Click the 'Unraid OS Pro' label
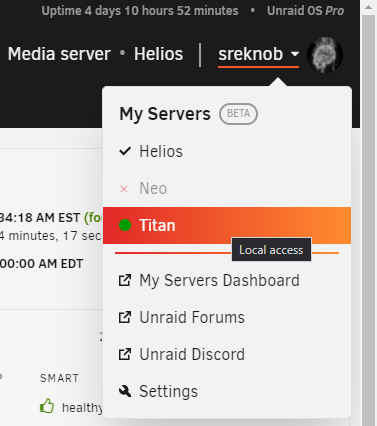This screenshot has width=377, height=426. [x=305, y=11]
